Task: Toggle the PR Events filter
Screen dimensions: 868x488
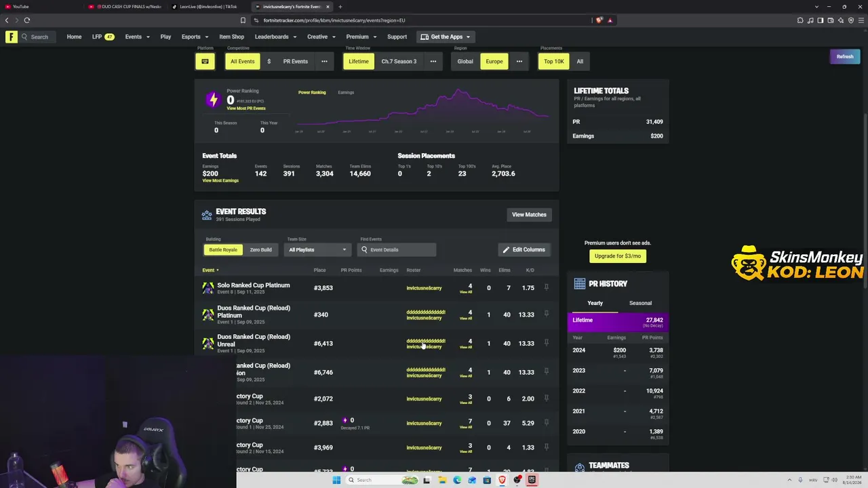Action: coord(295,61)
